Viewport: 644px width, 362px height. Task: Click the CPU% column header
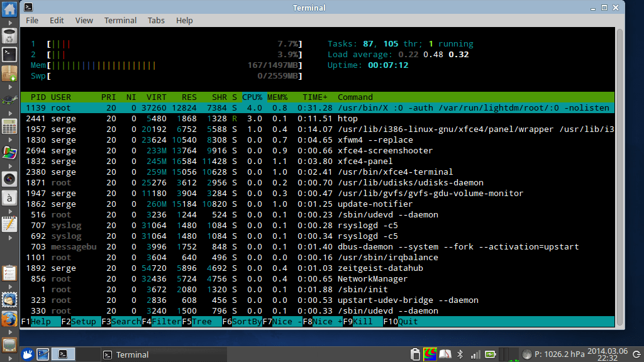(252, 97)
